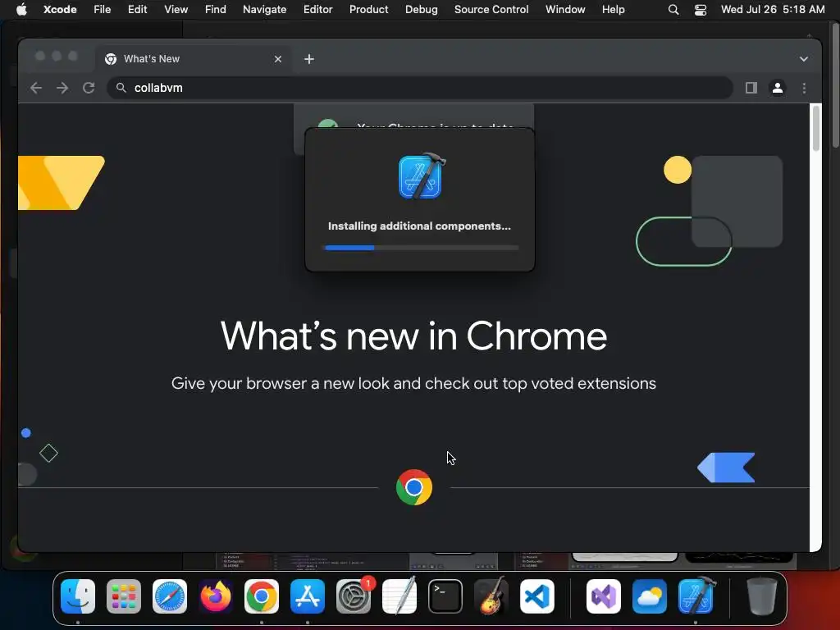The width and height of the screenshot is (840, 630).
Task: Open Google Chrome in the Dock
Action: (262, 596)
